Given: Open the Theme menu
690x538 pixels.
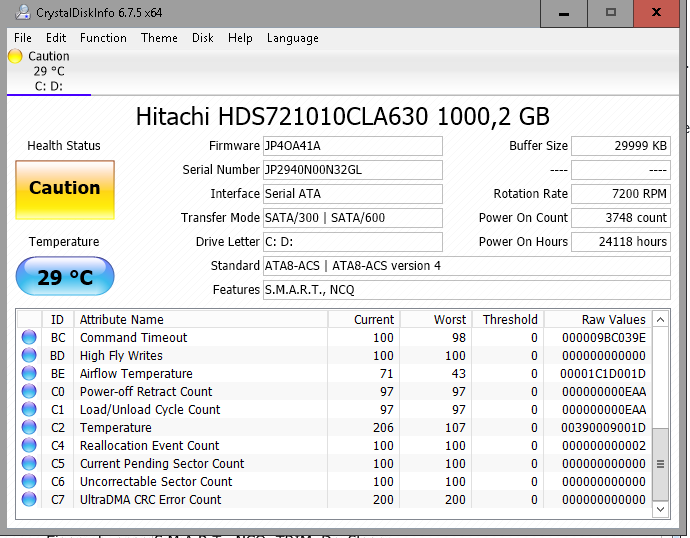Looking at the screenshot, I should 159,38.
